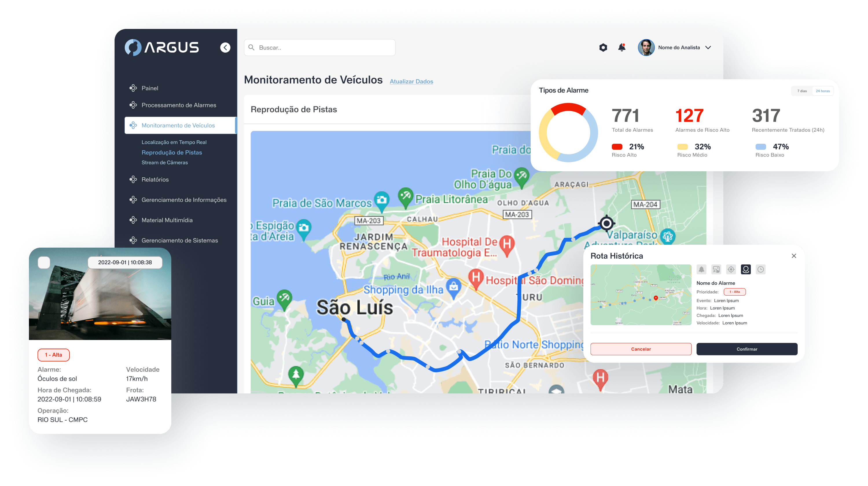Screen dimensions: 868x486
Task: Expand the Nome do Analista dropdown
Action: click(x=708, y=47)
